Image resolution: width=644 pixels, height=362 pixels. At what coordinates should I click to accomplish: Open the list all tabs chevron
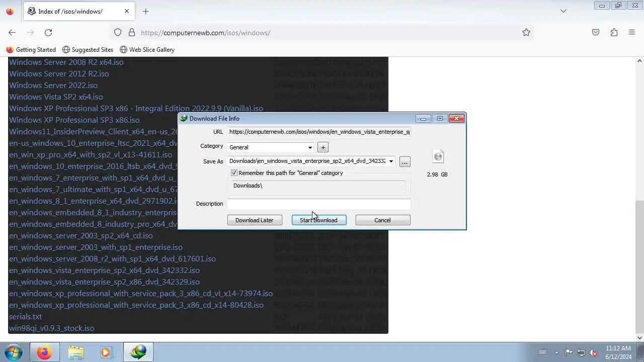[x=563, y=11]
